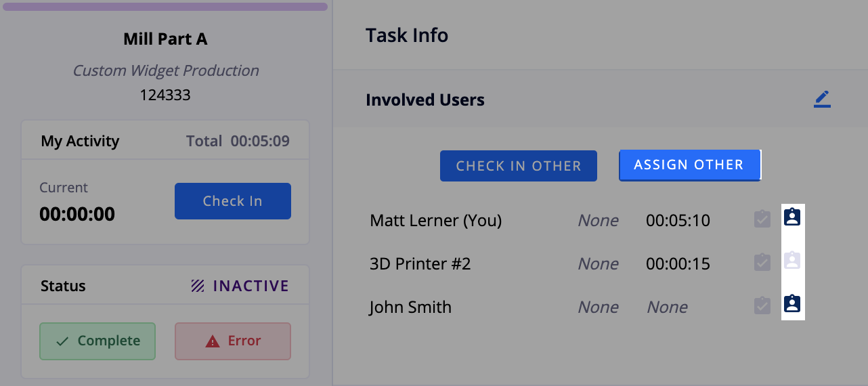Click assign badge icon for Matt Lerner
Viewport: 868px width, 386px height.
click(792, 217)
